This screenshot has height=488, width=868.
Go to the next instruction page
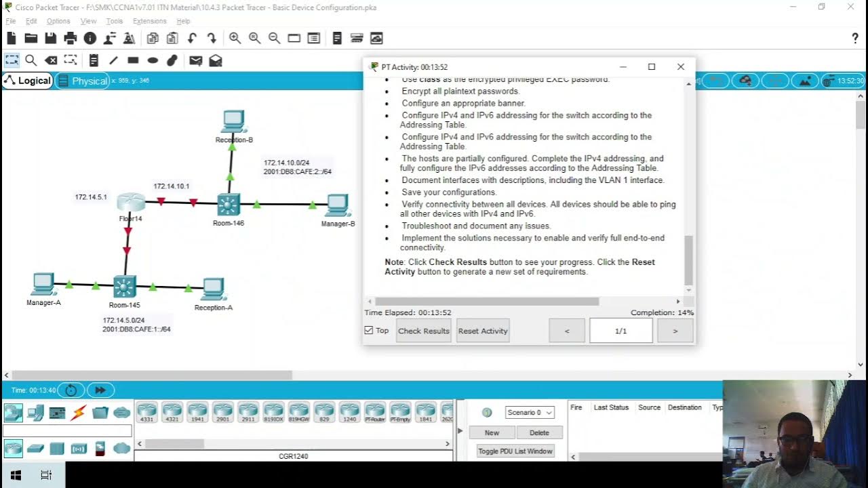[675, 331]
